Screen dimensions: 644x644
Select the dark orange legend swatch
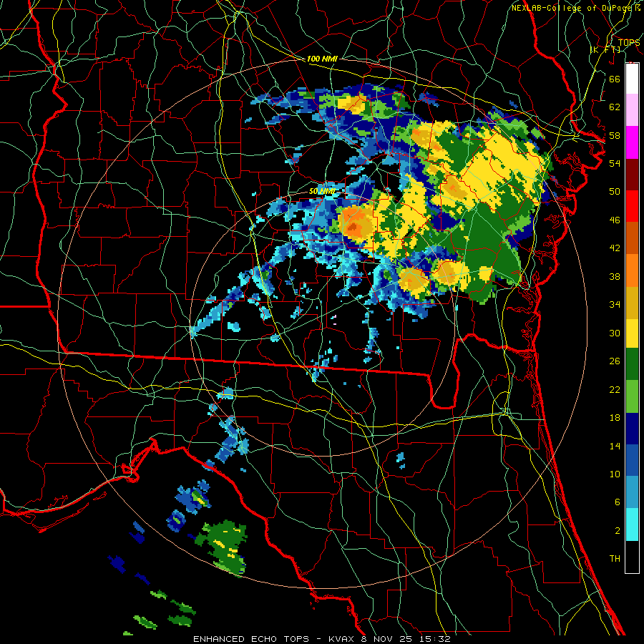click(x=632, y=238)
